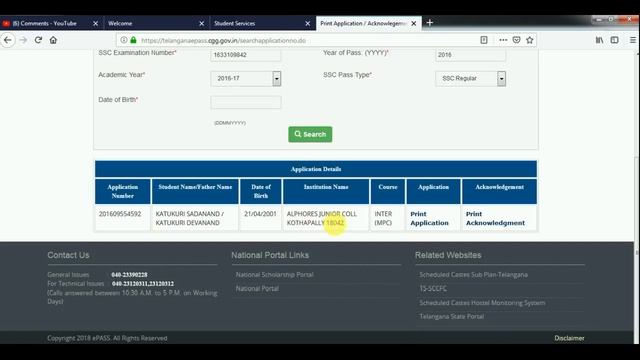Click Print Application link
This screenshot has width=640, height=360.
point(429,218)
